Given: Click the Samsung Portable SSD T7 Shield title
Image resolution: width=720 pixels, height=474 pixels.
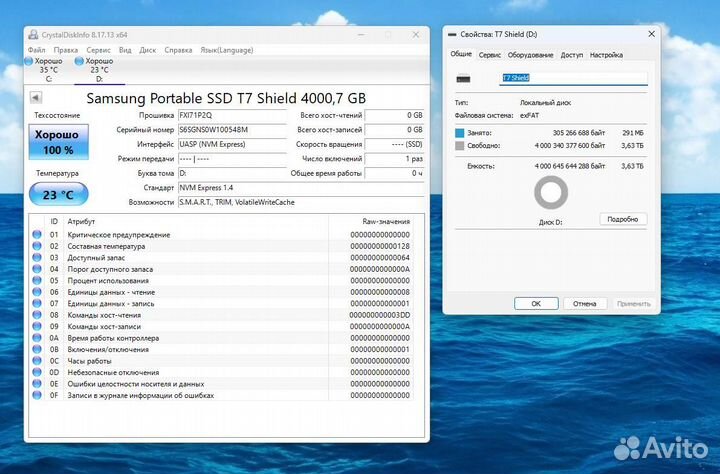Looking at the screenshot, I should [x=226, y=98].
